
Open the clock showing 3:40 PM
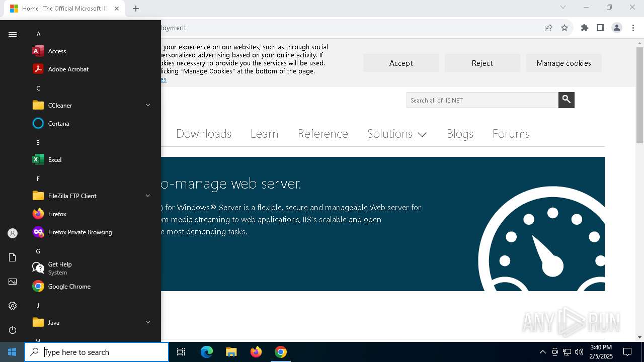point(601,352)
